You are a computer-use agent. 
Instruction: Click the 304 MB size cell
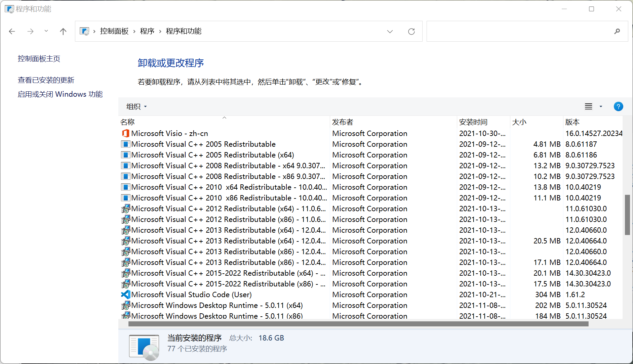click(548, 294)
